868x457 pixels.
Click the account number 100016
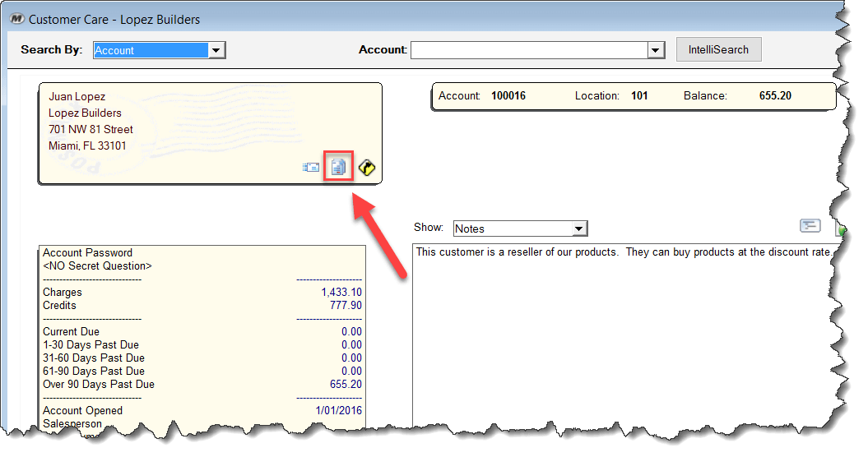point(508,95)
